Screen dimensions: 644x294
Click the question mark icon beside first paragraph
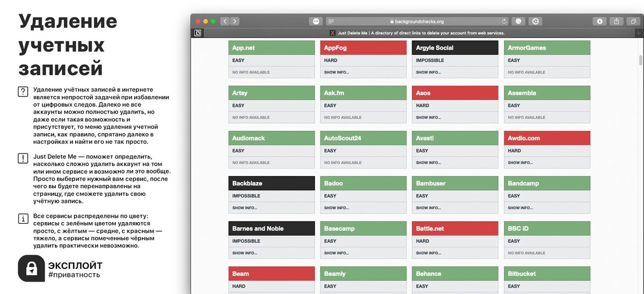23,91
